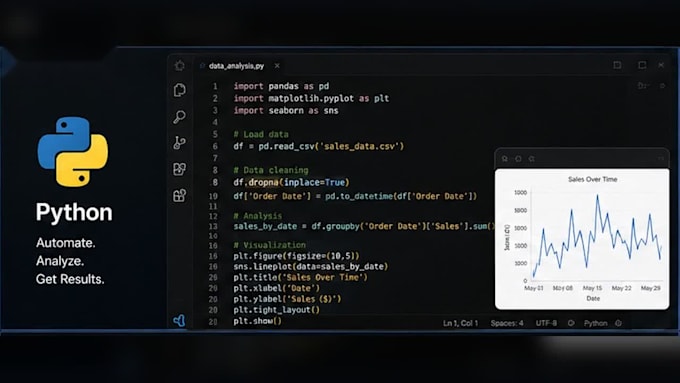Image resolution: width=680 pixels, height=383 pixels.
Task: Close the editor window
Action: pos(661,65)
